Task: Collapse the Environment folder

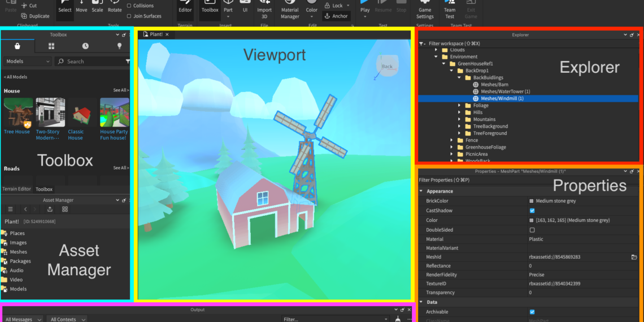Action: click(436, 56)
